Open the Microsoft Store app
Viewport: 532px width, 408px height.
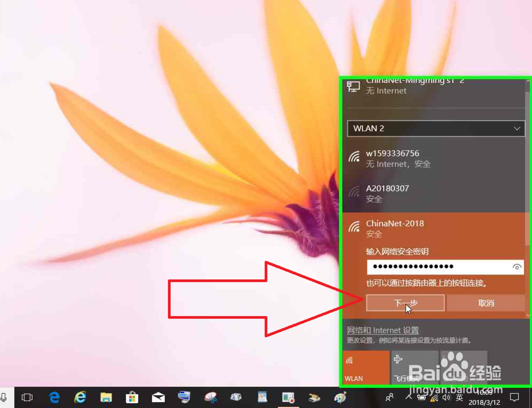tap(132, 397)
